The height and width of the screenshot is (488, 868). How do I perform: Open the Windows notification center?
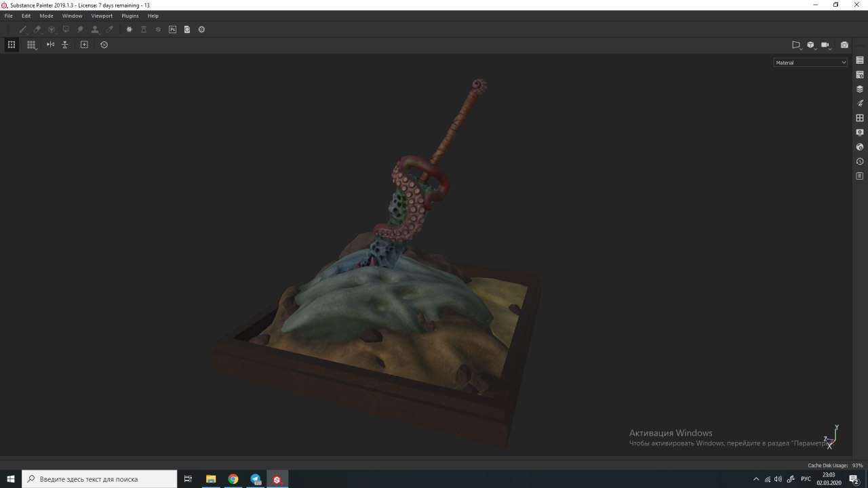click(x=854, y=479)
